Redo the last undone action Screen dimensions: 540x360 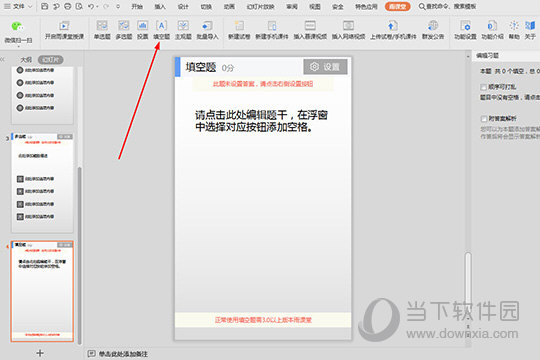click(106, 6)
